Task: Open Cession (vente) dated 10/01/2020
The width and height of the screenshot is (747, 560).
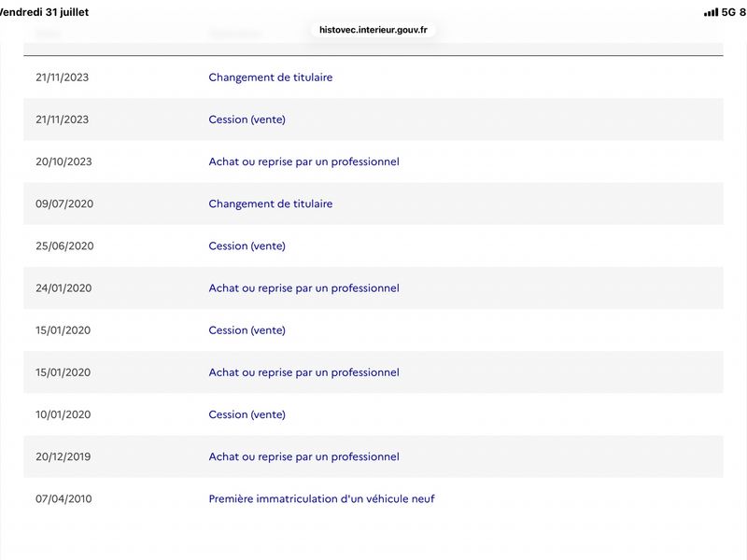Action: (247, 414)
